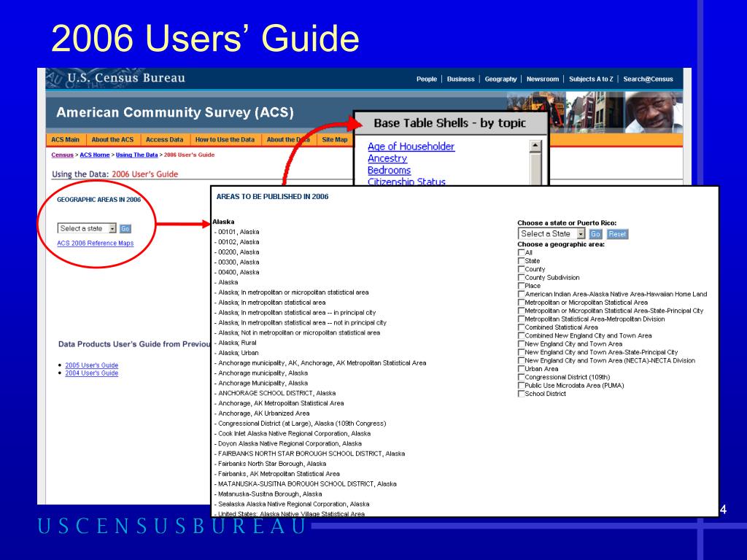Open the Age of Householder topic link

(x=411, y=147)
